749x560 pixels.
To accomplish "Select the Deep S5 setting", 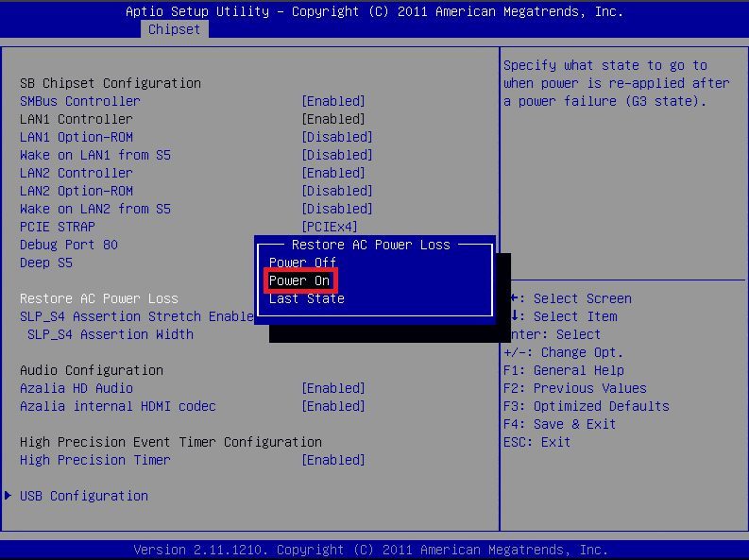I will coord(46,263).
